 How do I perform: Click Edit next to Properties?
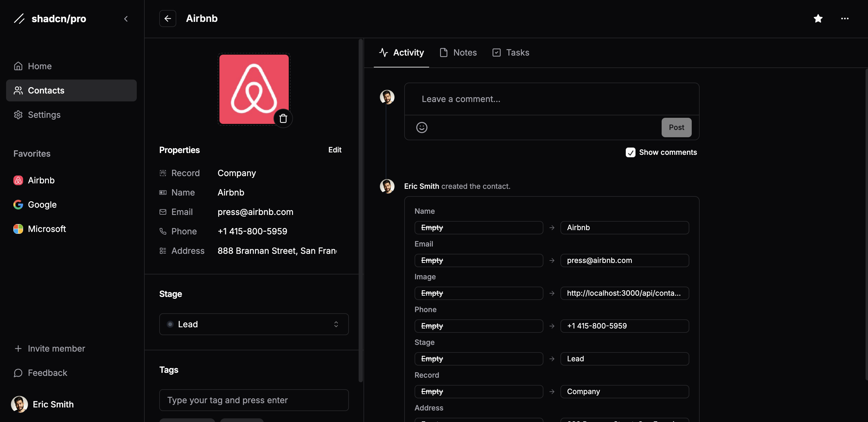click(335, 150)
